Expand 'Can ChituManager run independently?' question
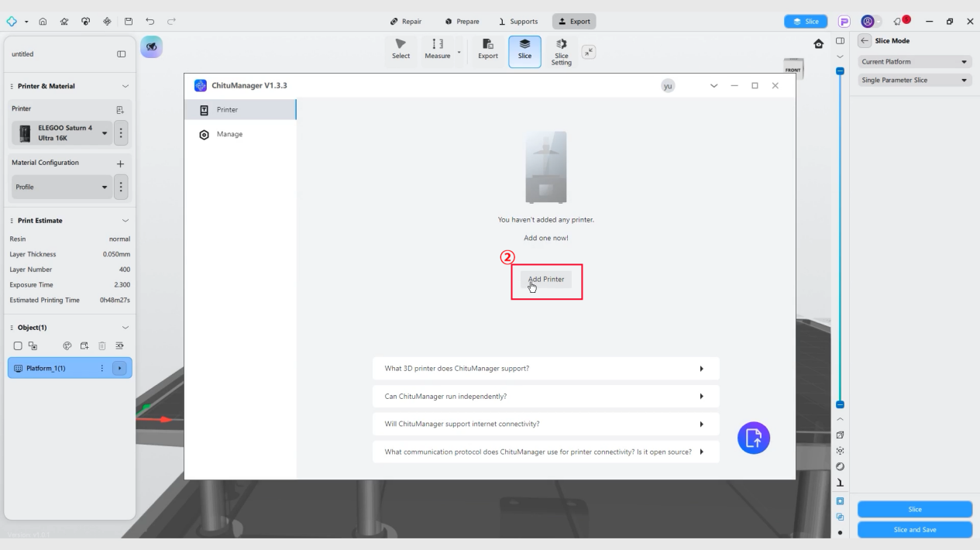This screenshot has height=550, width=980. 546,397
